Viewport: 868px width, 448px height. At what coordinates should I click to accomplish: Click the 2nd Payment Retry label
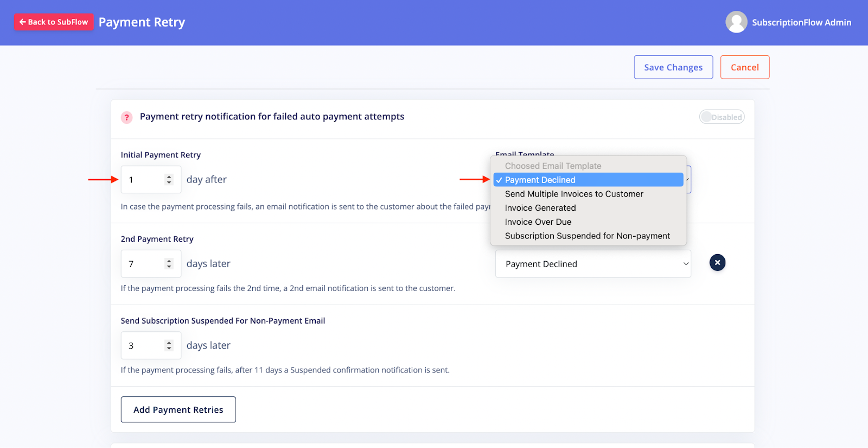coord(157,239)
